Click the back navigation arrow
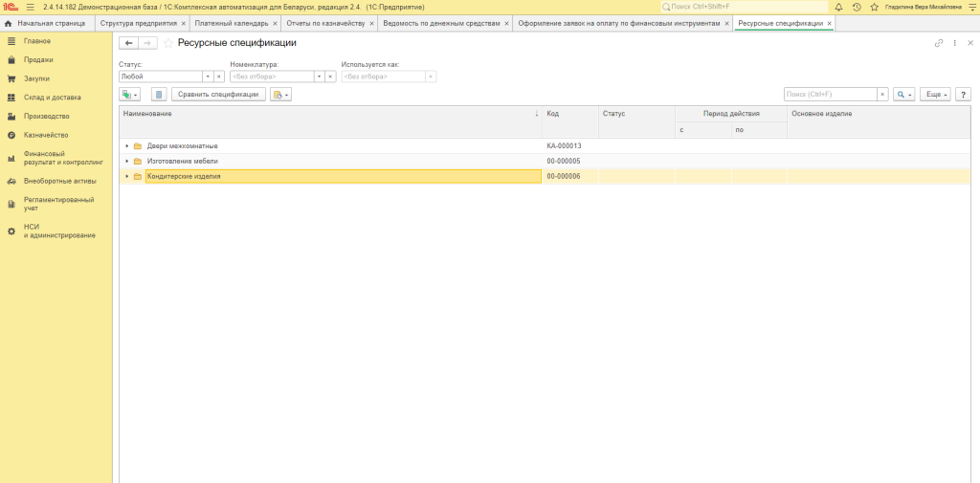Image resolution: width=980 pixels, height=483 pixels. pyautogui.click(x=128, y=43)
